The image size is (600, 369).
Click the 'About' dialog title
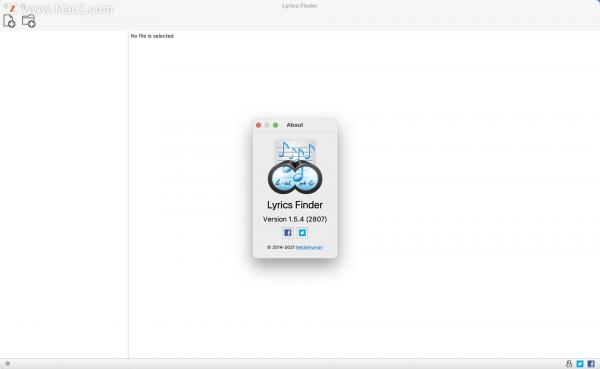295,125
